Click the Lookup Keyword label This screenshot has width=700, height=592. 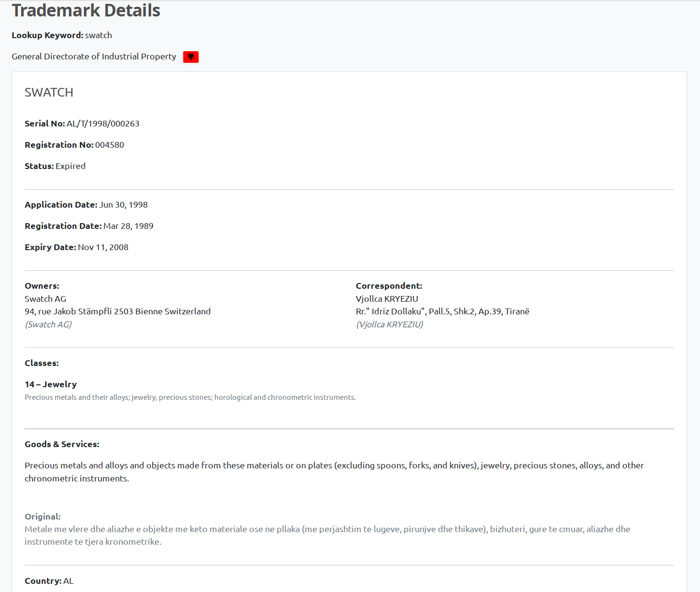point(47,35)
